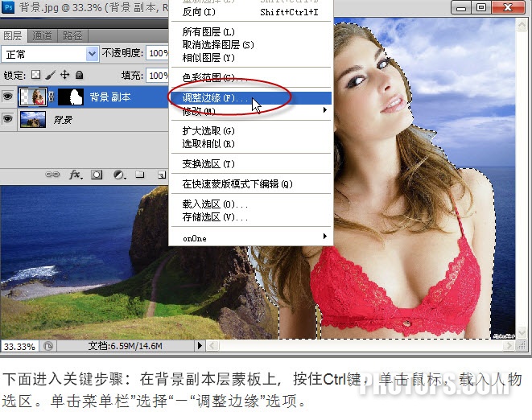
Task: Click horizontal scrollbar left arrow
Action: pyautogui.click(x=212, y=346)
